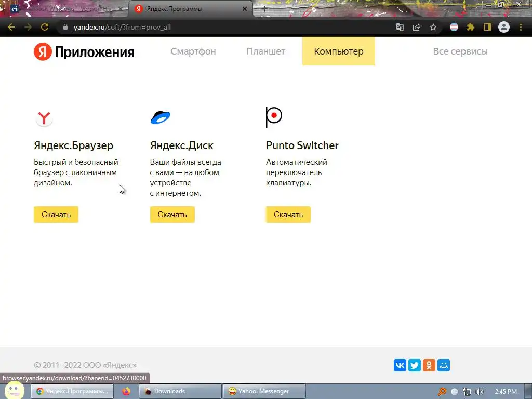Open the VK social link icon
Screen dimensions: 532x399
400,365
